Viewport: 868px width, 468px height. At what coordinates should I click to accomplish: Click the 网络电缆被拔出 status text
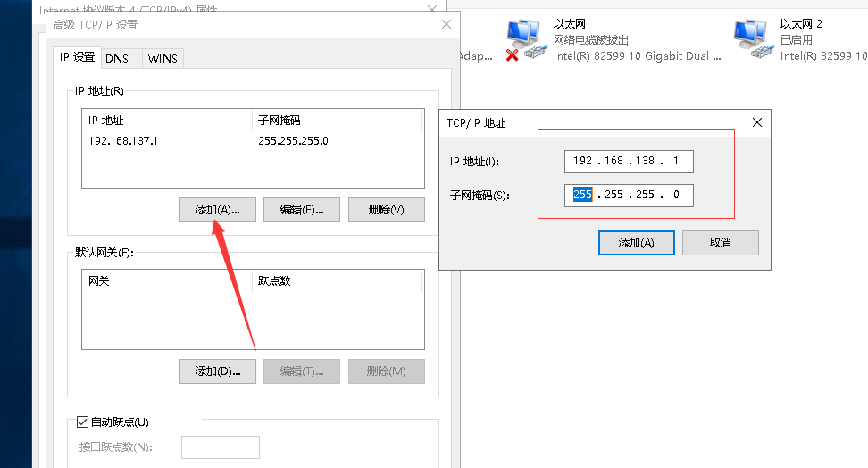[x=590, y=40]
